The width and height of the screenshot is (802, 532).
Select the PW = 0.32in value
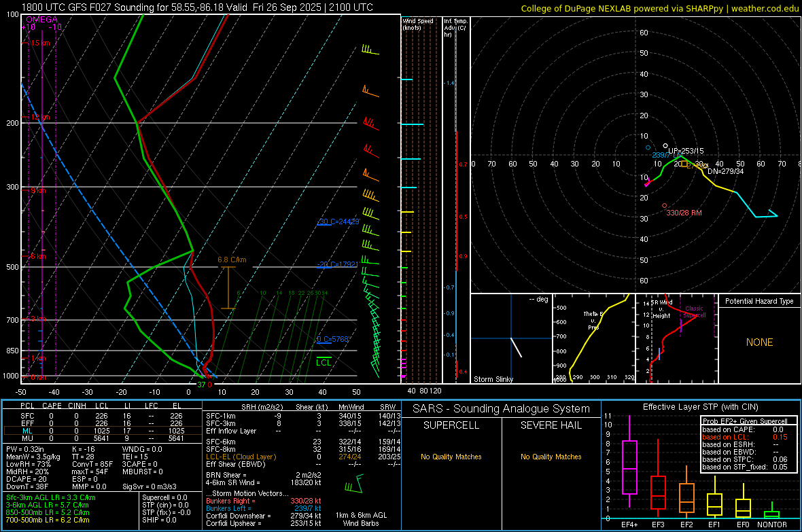24,449
